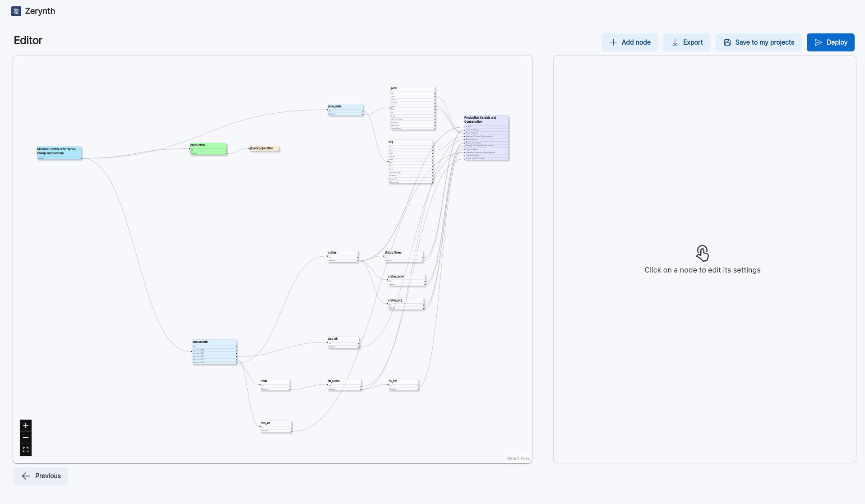Open the React Flow attribution link
The image size is (865, 504).
coord(518,458)
